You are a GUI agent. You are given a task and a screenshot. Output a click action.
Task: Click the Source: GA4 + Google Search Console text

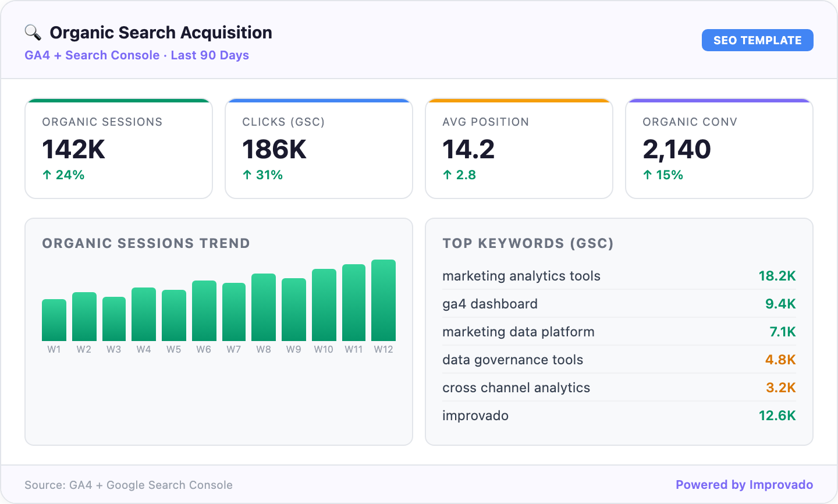click(x=130, y=484)
